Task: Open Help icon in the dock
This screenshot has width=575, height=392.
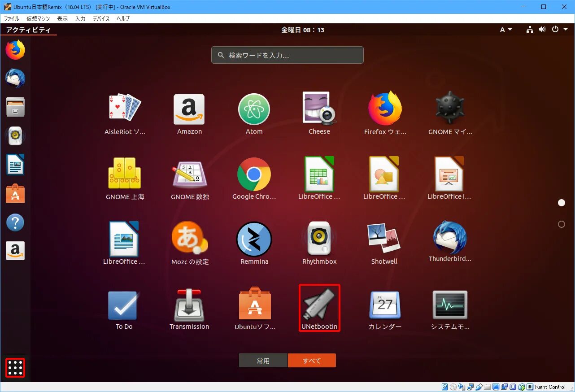Action: coord(15,222)
